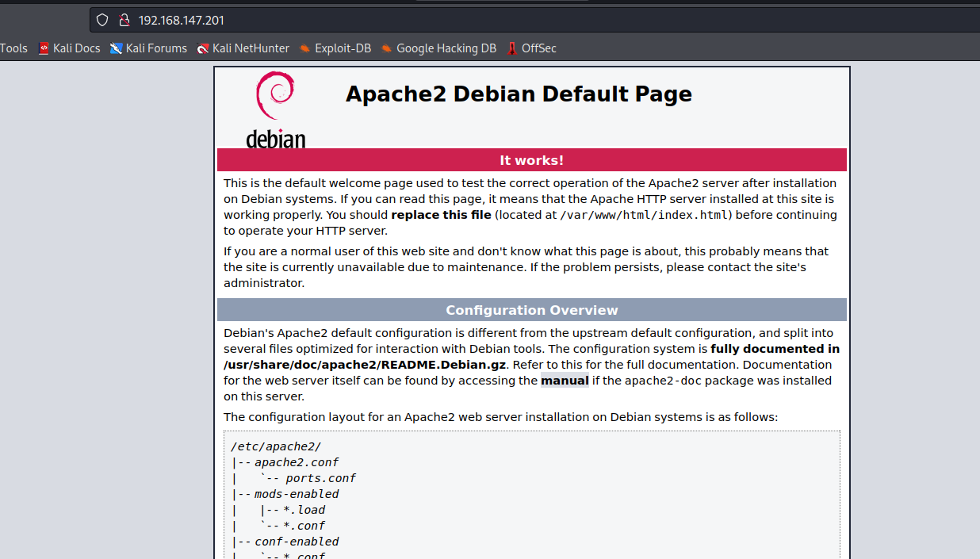
Task: Click the It works! red banner
Action: (532, 160)
